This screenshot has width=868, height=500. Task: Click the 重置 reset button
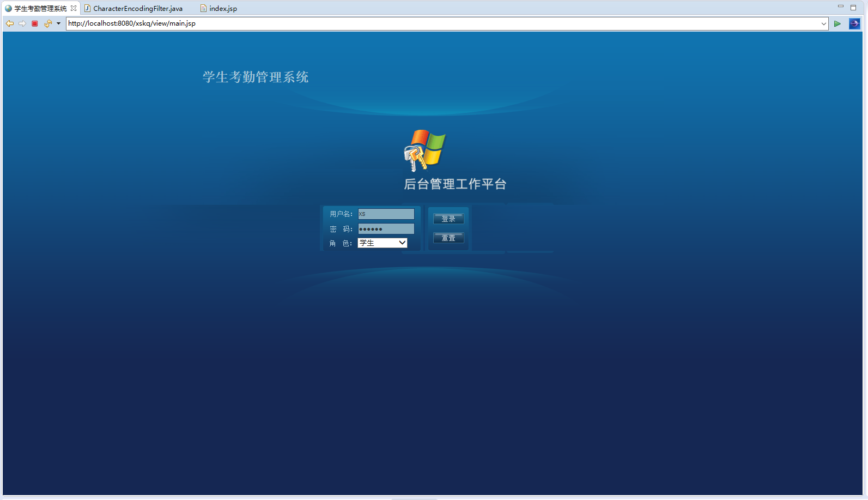[x=448, y=238]
